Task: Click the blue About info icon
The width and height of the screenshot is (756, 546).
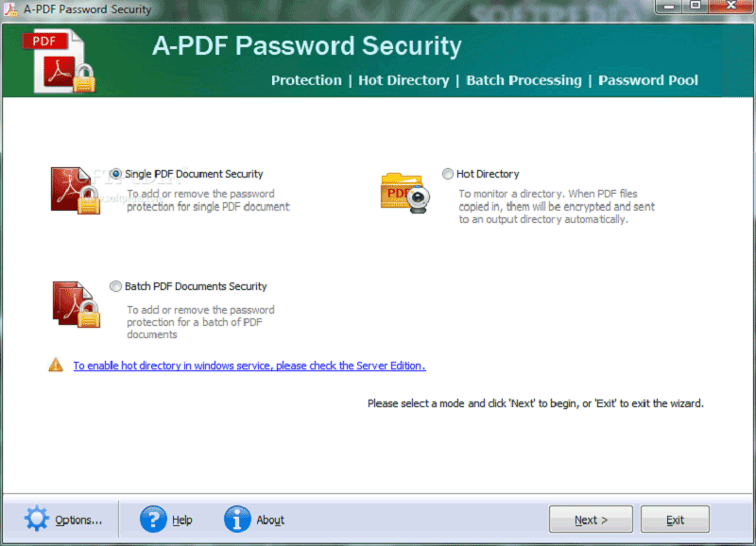Action: pyautogui.click(x=237, y=519)
